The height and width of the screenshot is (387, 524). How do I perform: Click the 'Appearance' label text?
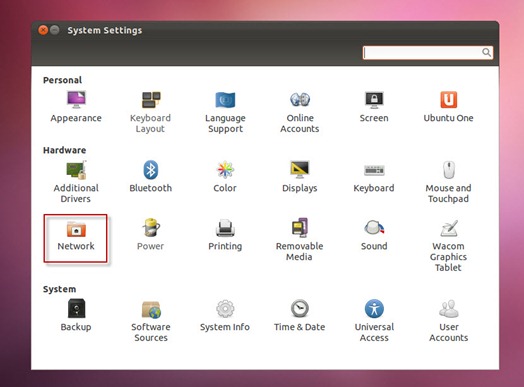tap(76, 118)
